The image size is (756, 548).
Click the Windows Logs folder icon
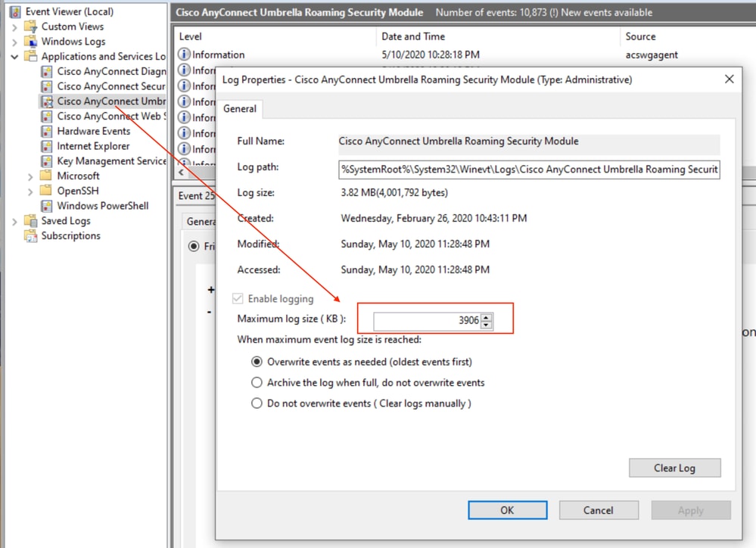[x=30, y=42]
